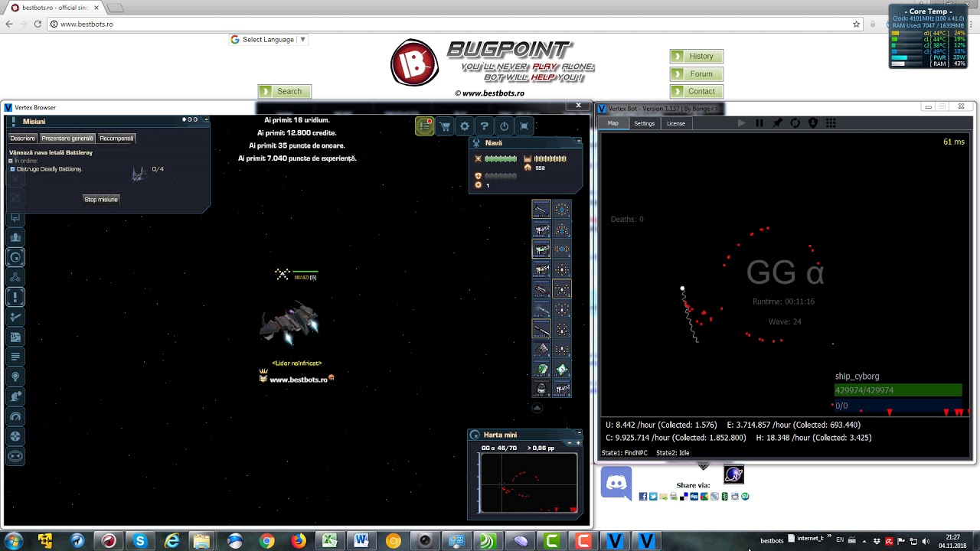Click the ship_cyborg green health bar
The image size is (980, 551).
[x=898, y=390]
